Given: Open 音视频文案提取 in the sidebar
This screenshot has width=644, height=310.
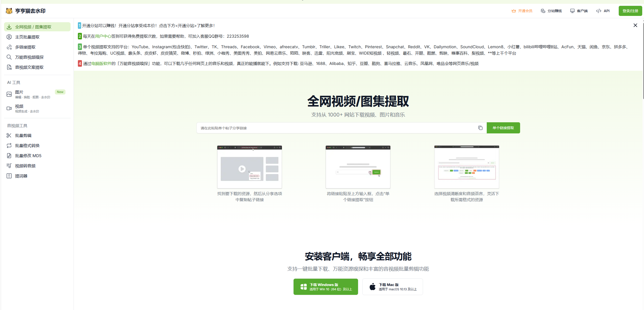Looking at the screenshot, I should point(37,67).
